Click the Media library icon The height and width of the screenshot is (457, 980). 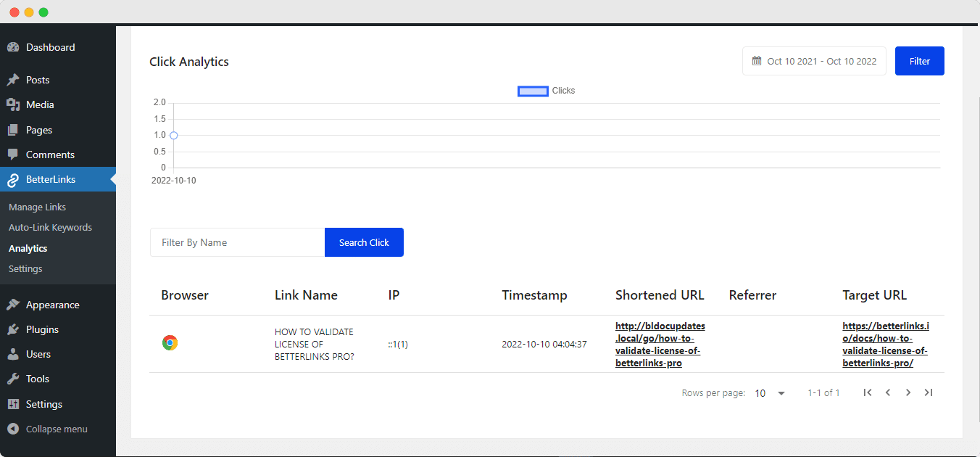(13, 104)
